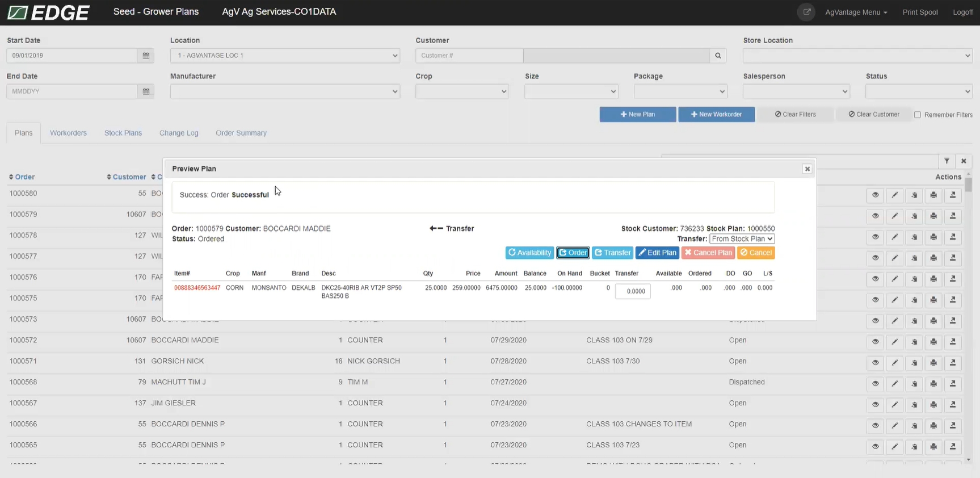Click pencil edit icon for order 1000565
The image size is (980, 478).
(x=894, y=447)
